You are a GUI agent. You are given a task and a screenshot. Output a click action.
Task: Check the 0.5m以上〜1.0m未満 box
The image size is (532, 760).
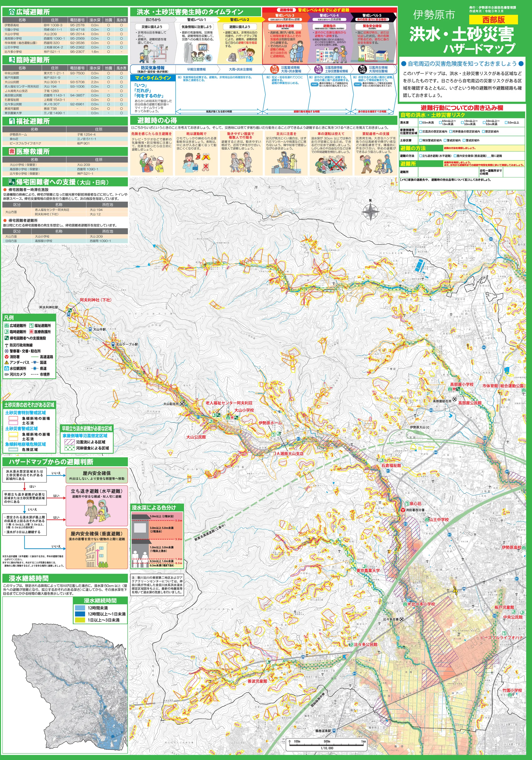pyautogui.click(x=440, y=122)
